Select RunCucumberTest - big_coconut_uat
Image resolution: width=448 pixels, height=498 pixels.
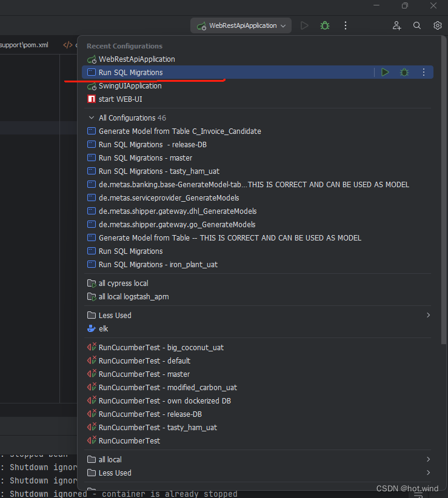point(258,348)
